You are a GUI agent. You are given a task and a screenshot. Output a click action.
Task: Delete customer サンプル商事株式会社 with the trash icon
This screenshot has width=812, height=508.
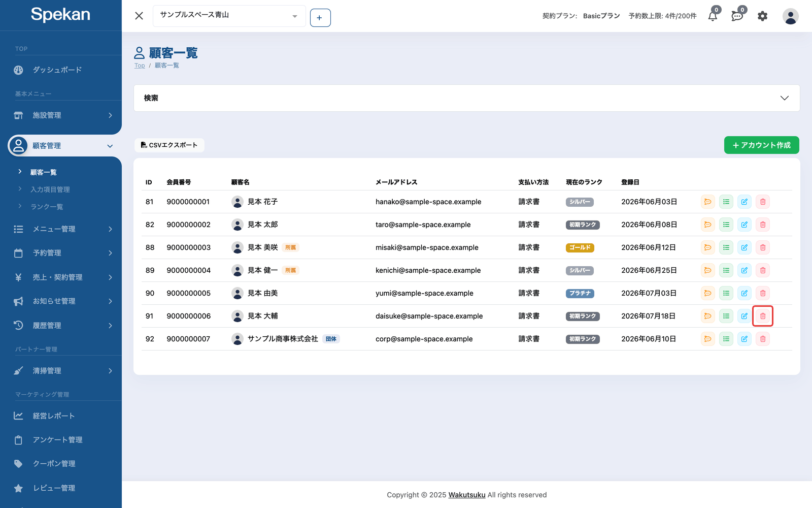pos(763,339)
